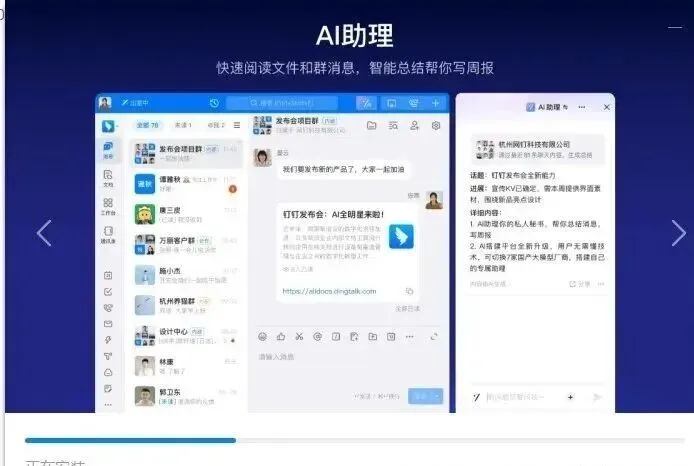The height and width of the screenshot is (466, 694).
Task: Open the 发布会项目群 chat in the list
Action: tap(187, 153)
